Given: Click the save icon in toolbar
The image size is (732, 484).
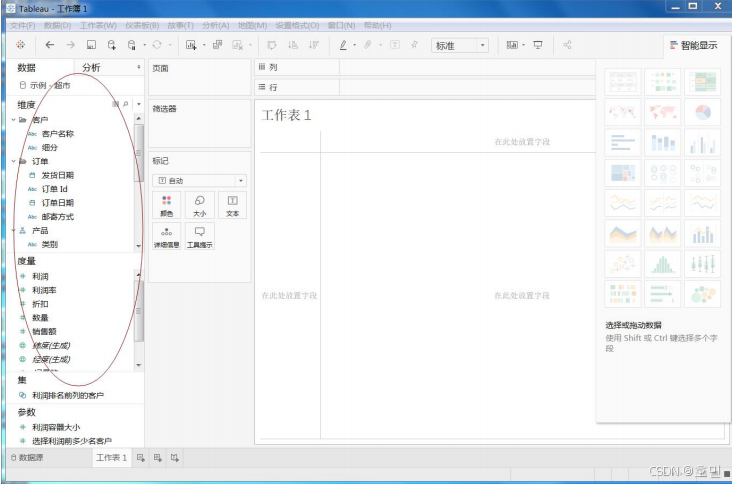Looking at the screenshot, I should [92, 45].
